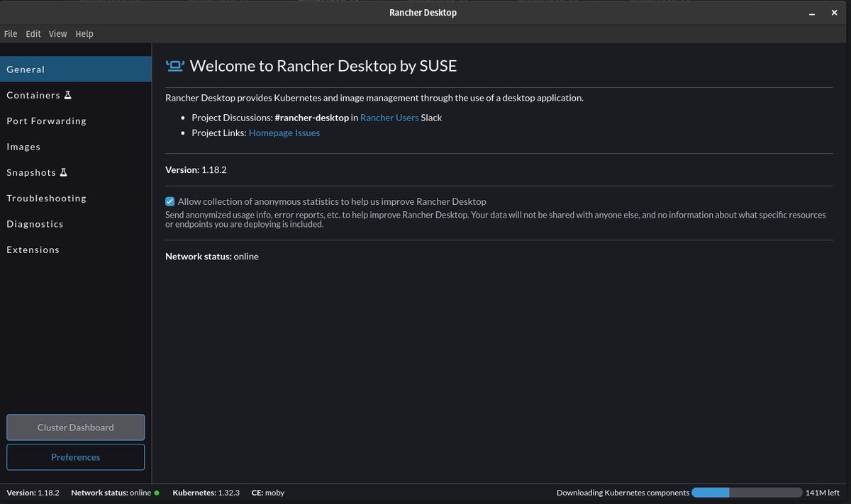This screenshot has height=504, width=851.
Task: Follow the Rancher Users Slack link
Action: 389,118
